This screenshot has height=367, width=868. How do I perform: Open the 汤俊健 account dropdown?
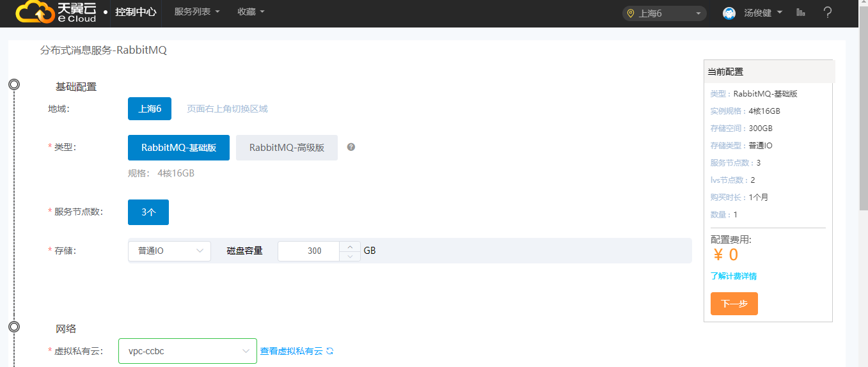(x=764, y=13)
